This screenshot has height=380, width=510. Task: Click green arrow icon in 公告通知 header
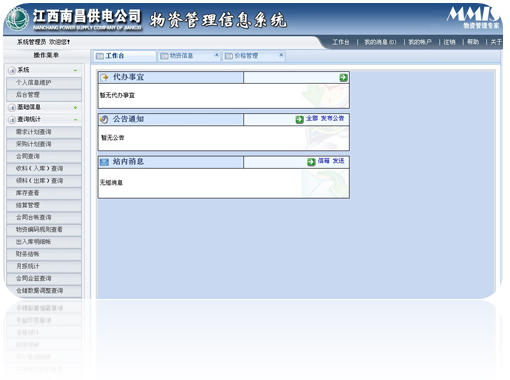coord(299,119)
